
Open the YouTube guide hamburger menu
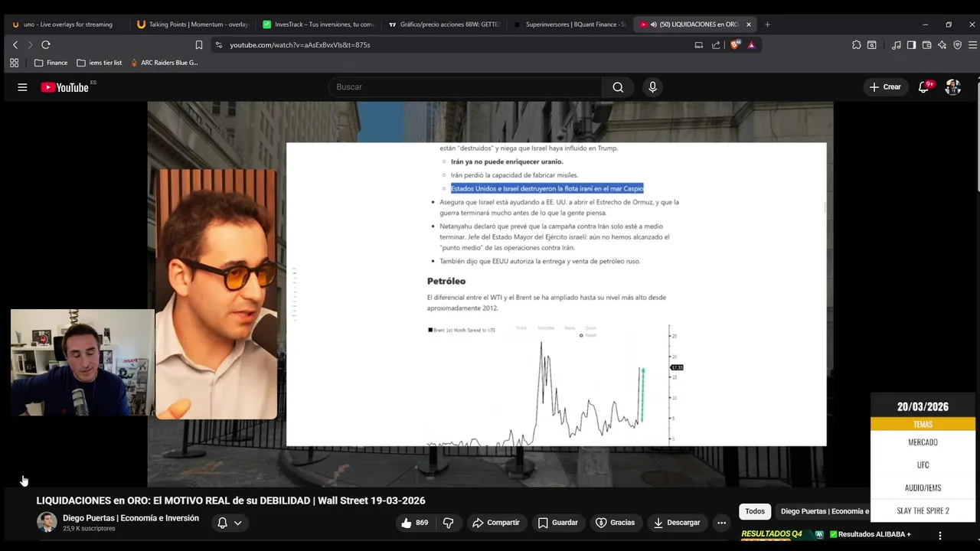pos(22,87)
